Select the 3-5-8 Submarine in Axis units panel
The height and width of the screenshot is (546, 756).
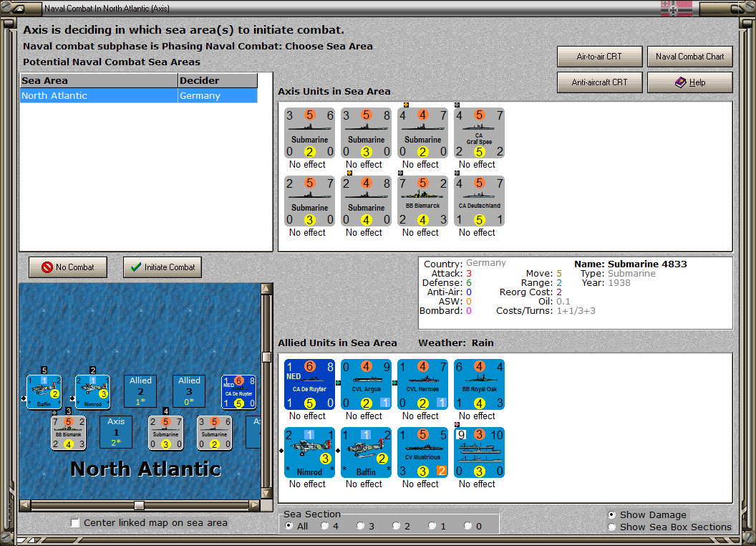tap(367, 133)
